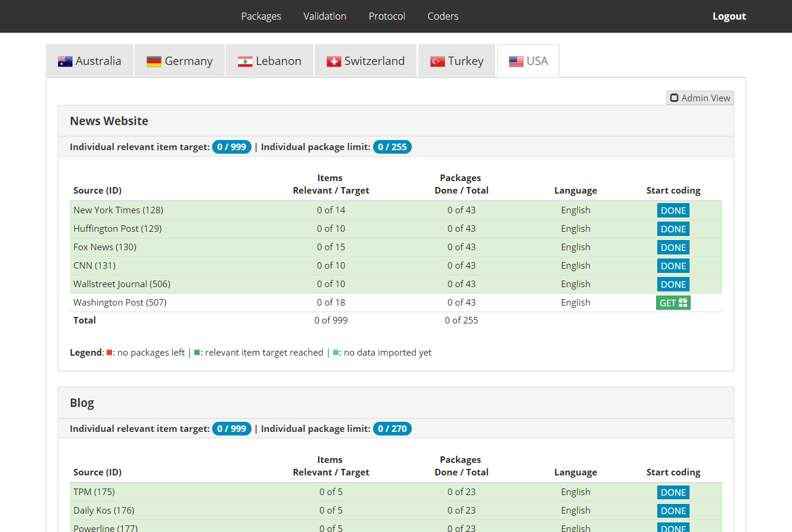Click DONE button for Huffington Post
792x532 pixels.
673,229
